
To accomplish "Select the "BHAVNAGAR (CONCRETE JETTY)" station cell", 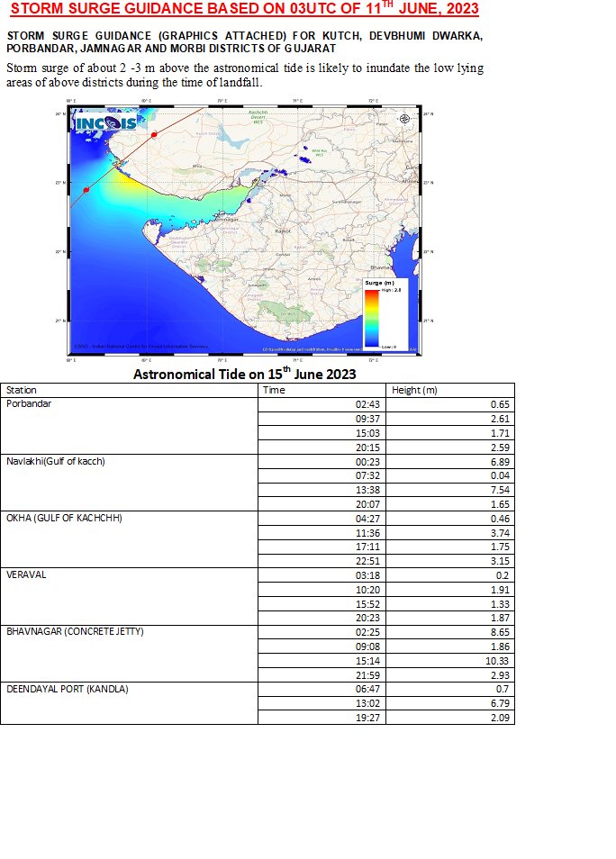I will coord(130,654).
